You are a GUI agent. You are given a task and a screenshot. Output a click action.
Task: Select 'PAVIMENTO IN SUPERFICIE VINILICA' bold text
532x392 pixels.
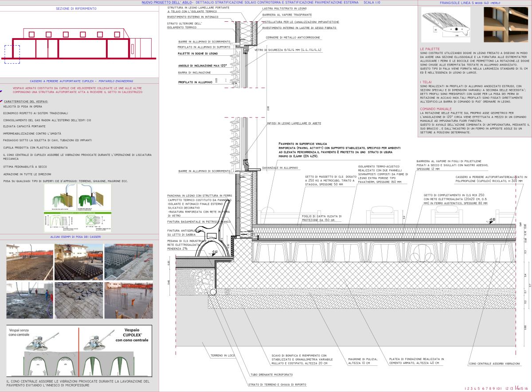(303, 144)
